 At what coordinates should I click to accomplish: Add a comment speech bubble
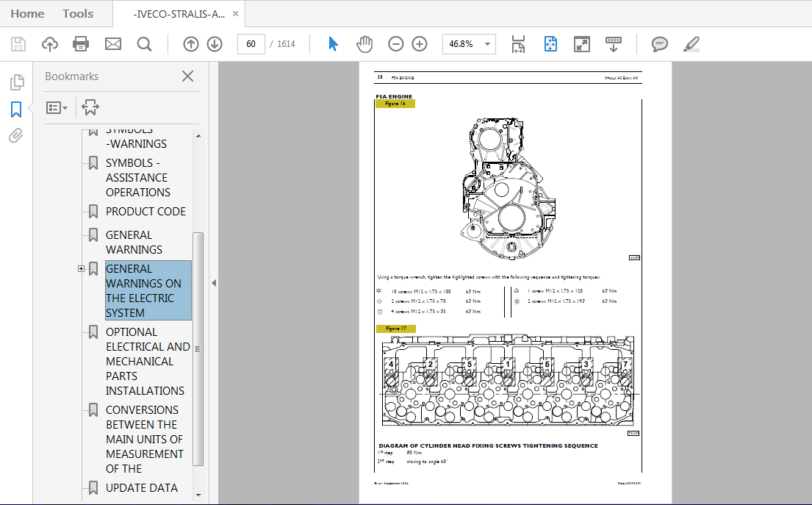(659, 44)
